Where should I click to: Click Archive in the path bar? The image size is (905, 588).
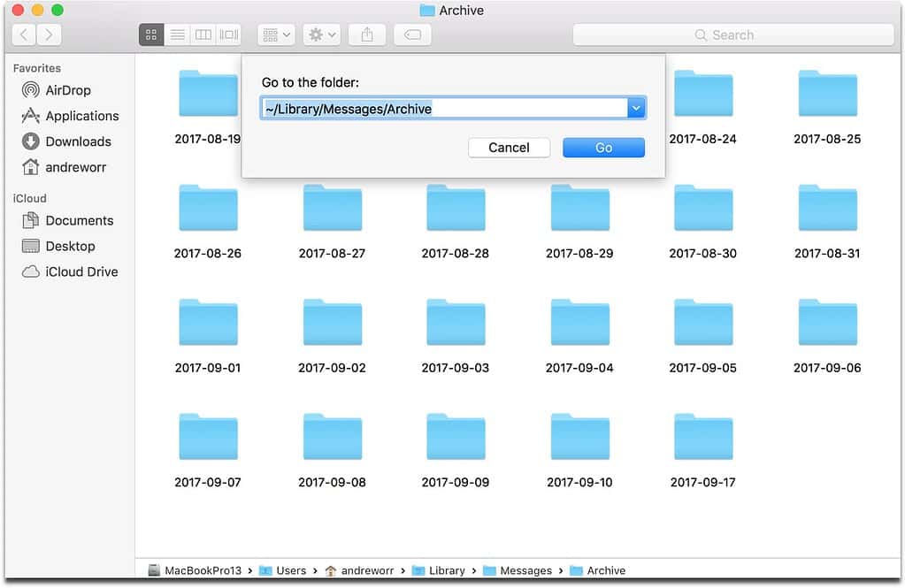click(598, 570)
